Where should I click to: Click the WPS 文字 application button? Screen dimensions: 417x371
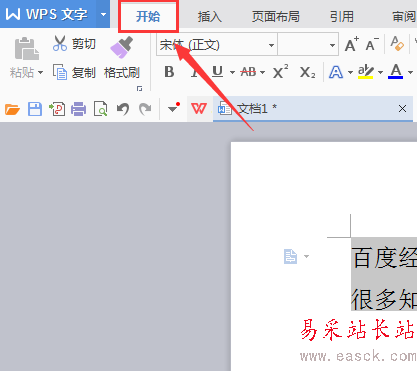(x=48, y=14)
